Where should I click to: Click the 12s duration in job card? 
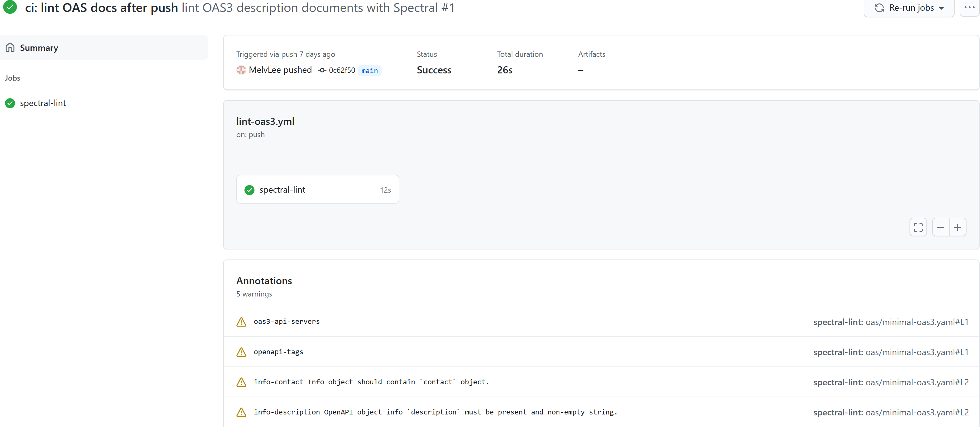point(385,190)
